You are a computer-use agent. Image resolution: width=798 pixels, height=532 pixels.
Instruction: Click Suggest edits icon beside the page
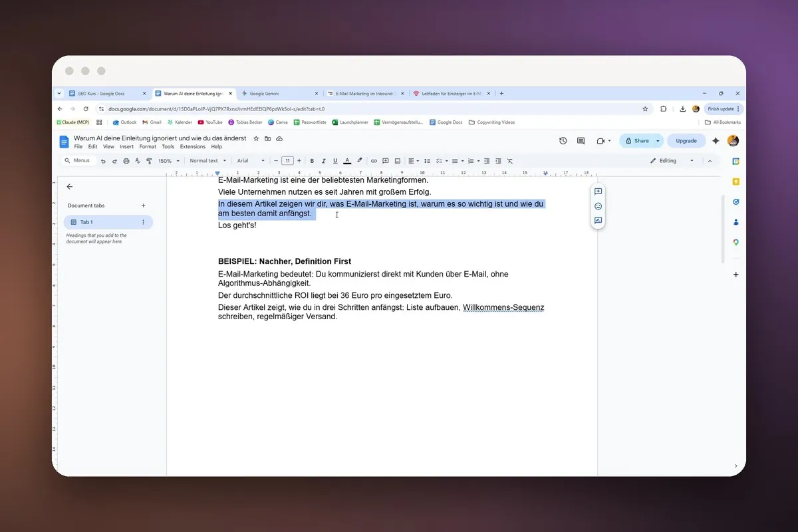598,221
